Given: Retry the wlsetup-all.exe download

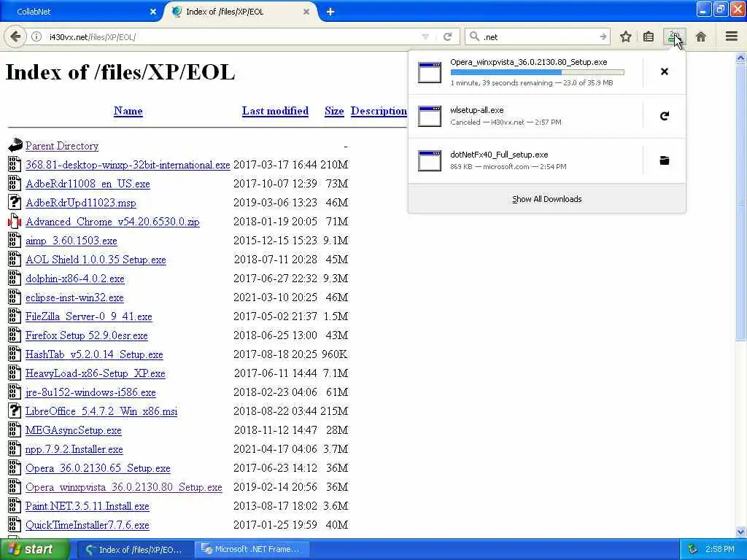Looking at the screenshot, I should (665, 116).
